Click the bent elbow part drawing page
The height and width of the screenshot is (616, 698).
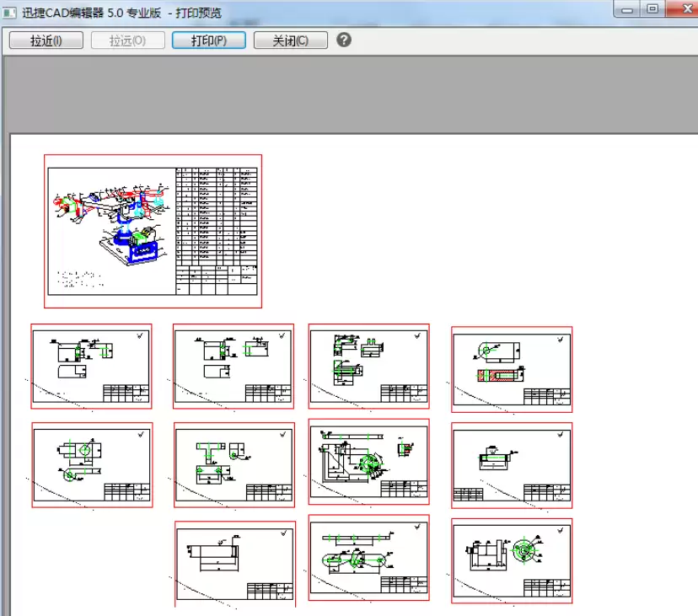(368, 366)
